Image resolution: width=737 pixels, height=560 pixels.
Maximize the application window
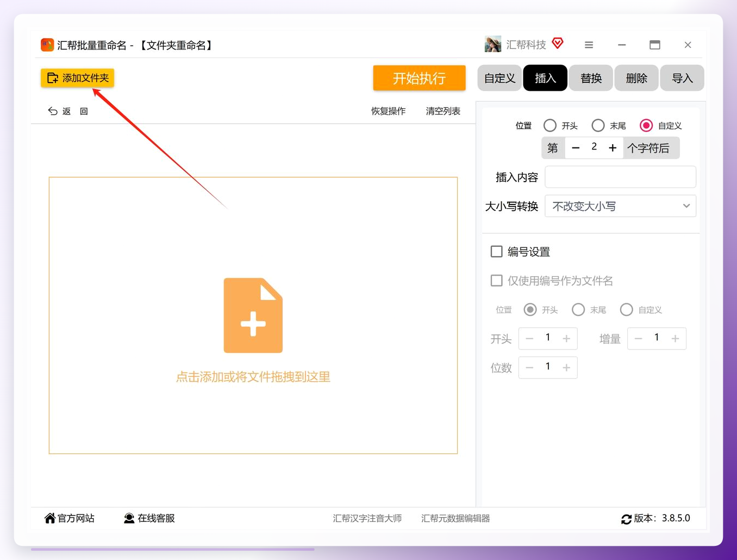655,45
